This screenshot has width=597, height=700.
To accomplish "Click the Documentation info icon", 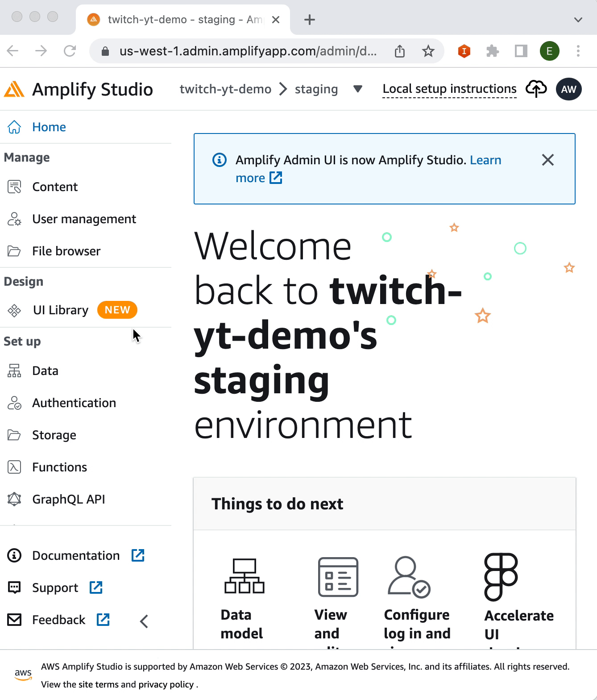I will 14,556.
